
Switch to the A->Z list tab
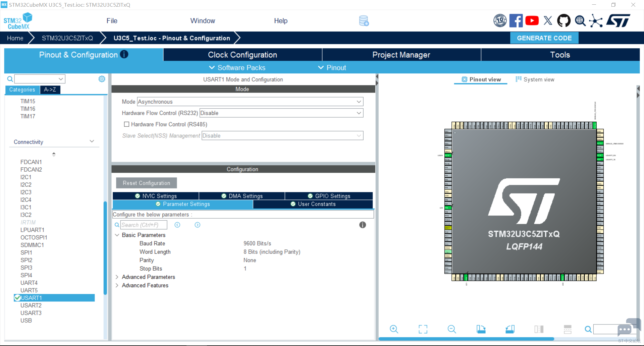50,90
